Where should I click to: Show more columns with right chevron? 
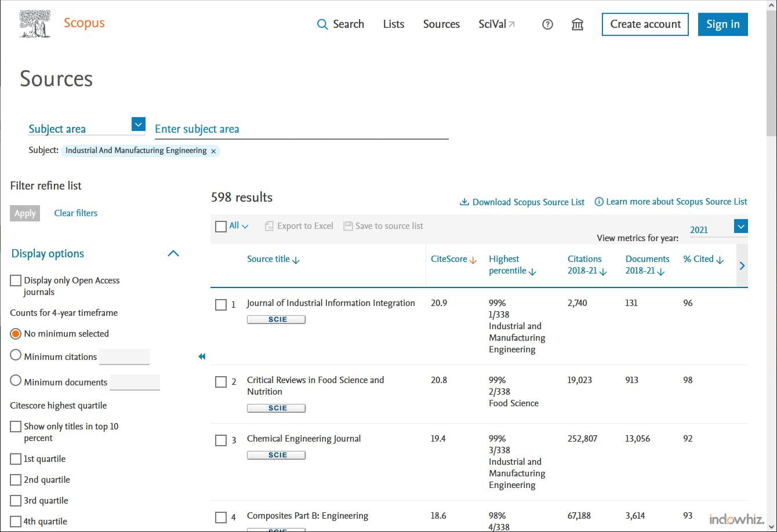tap(742, 265)
